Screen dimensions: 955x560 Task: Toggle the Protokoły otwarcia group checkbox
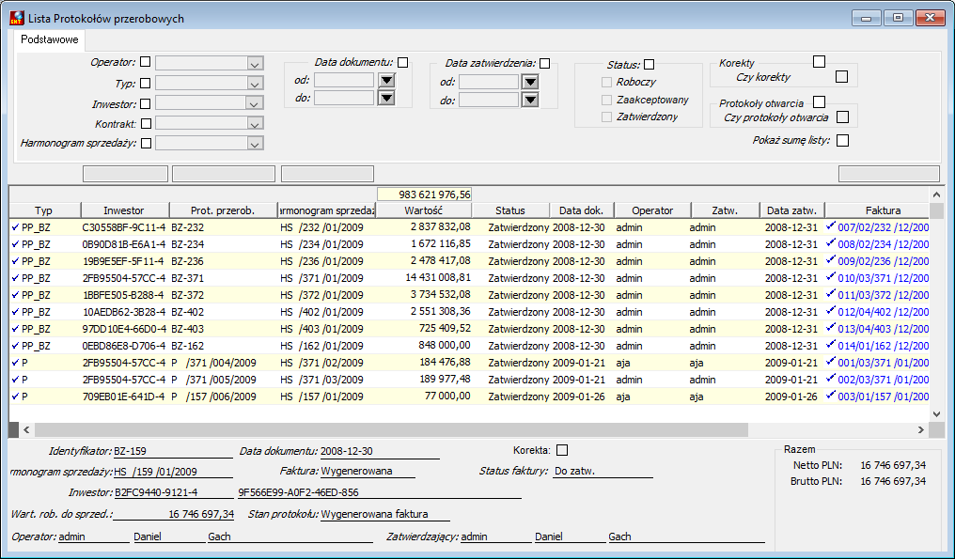[820, 101]
